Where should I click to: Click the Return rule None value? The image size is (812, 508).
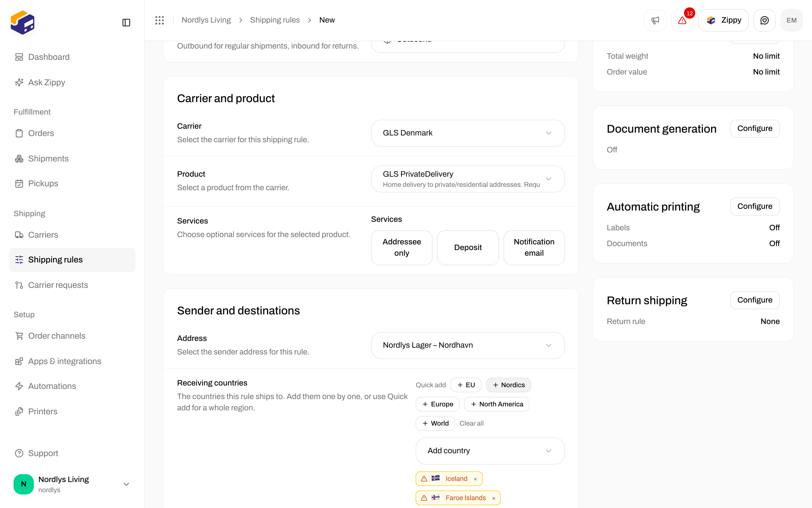click(770, 321)
